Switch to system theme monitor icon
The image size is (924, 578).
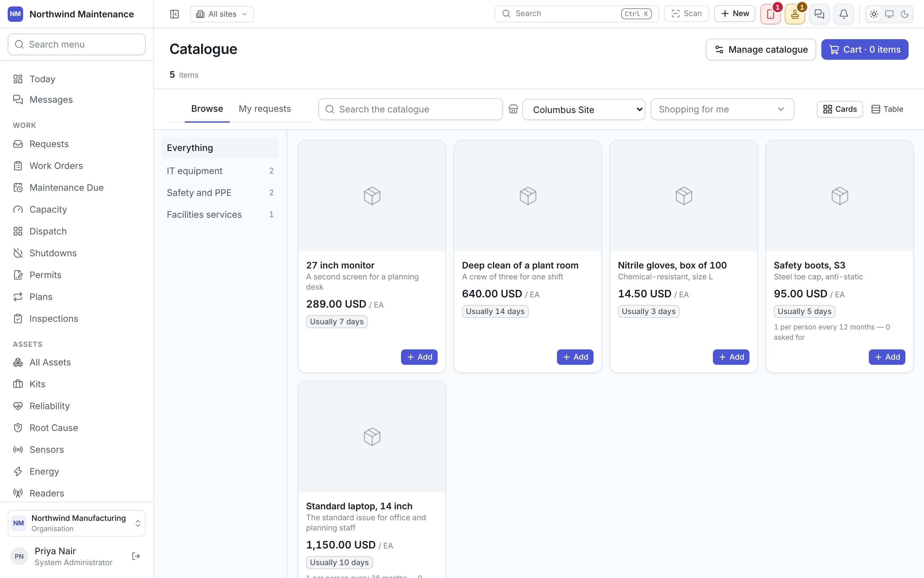pos(889,14)
